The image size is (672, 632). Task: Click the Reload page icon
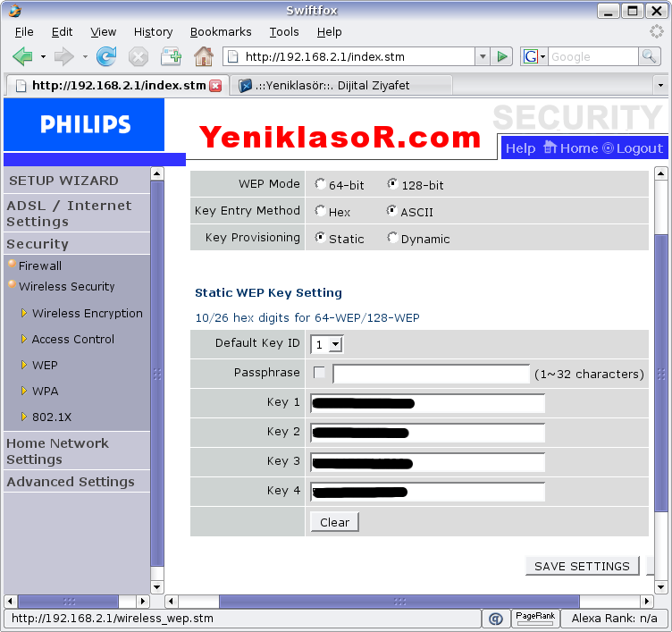pos(106,56)
